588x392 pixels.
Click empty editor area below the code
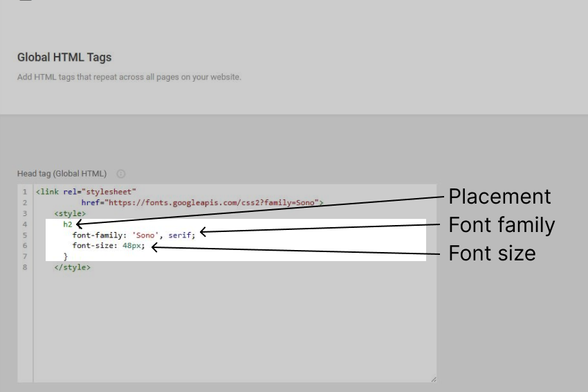tap(235, 327)
